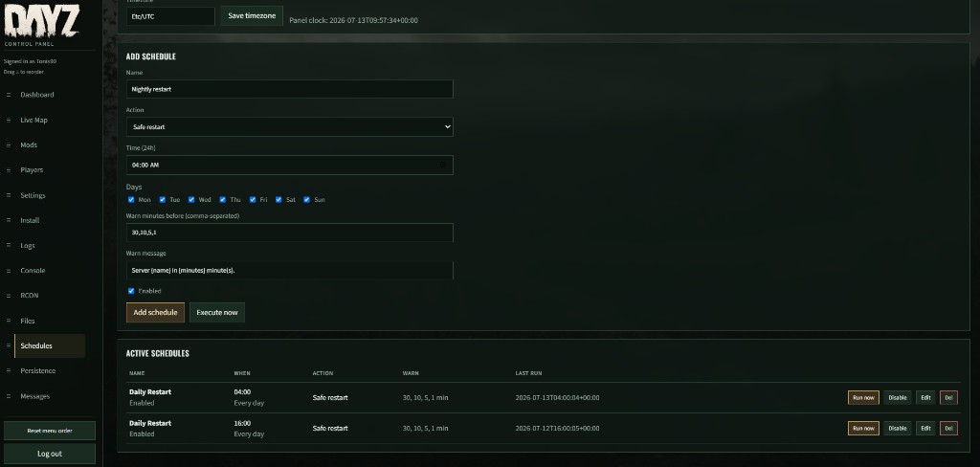Click the last run 2026-07-12T16:00:05 value

coord(557,428)
